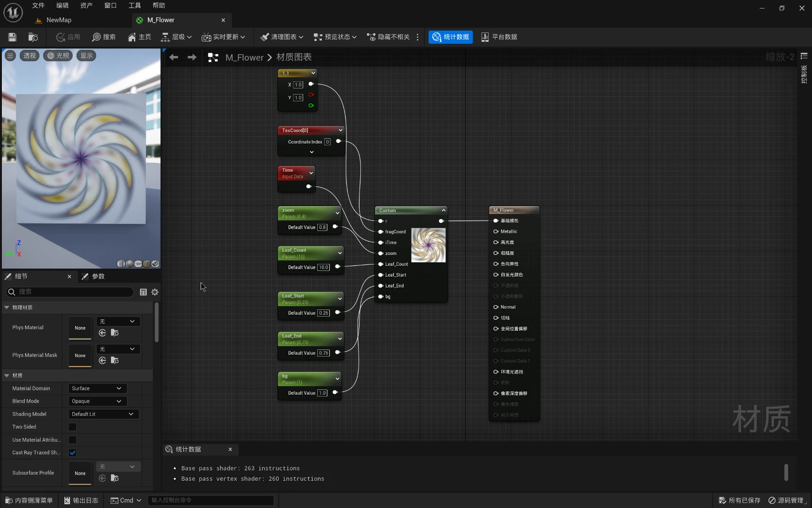Open 内容侧滑菜单 content drawer
This screenshot has height=508, width=812.
[29, 500]
